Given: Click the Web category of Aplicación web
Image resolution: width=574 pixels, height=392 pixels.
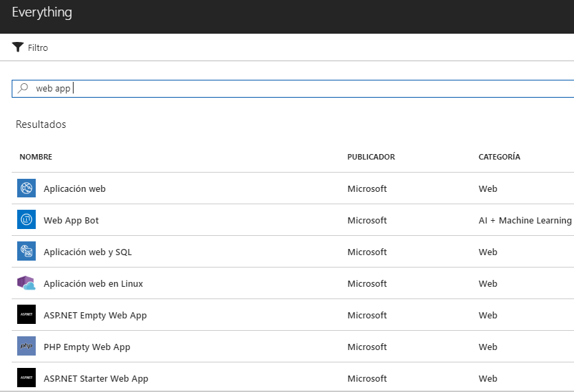Looking at the screenshot, I should coord(487,188).
